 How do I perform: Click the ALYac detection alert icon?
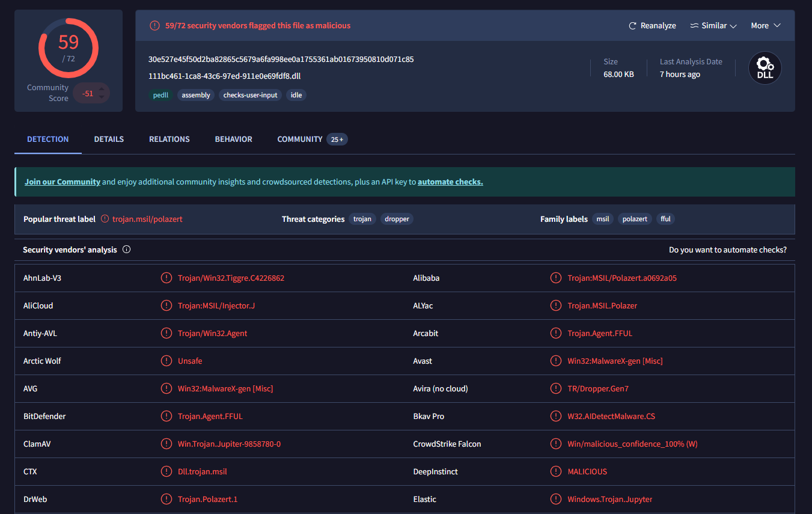tap(556, 305)
